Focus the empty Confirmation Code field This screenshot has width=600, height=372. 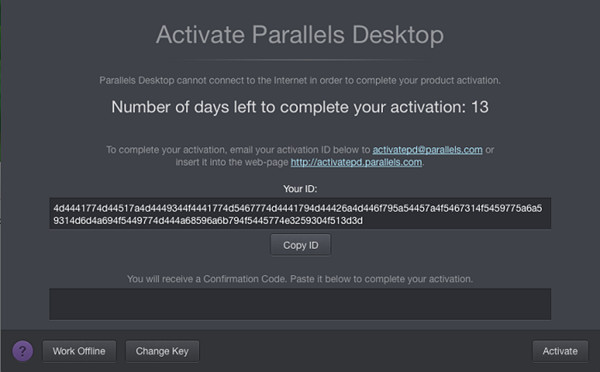pyautogui.click(x=300, y=304)
